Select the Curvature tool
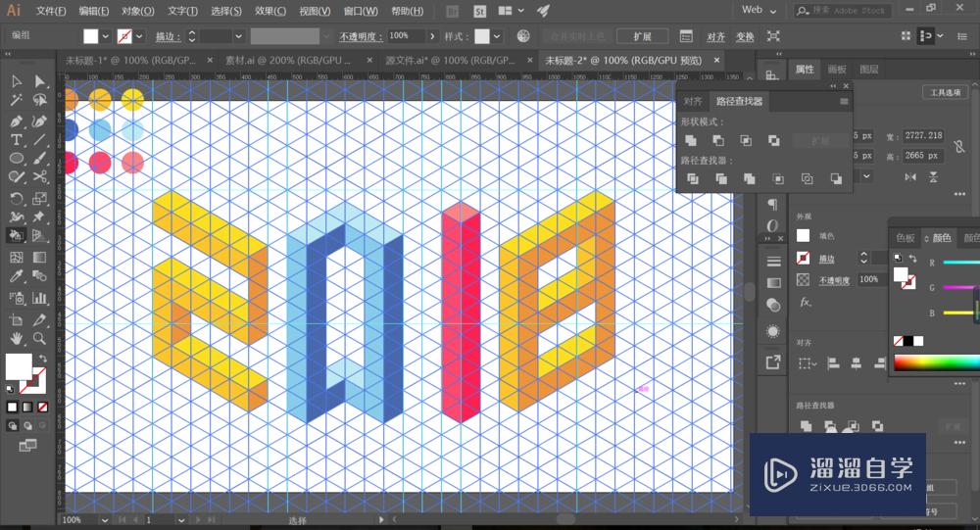Viewport: 980px width, 530px height. click(40, 120)
